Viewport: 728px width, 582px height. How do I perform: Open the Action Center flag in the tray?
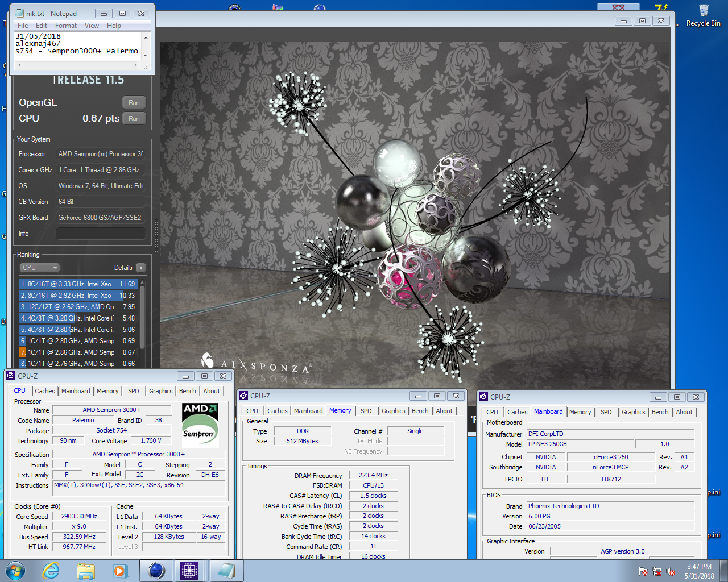(643, 572)
